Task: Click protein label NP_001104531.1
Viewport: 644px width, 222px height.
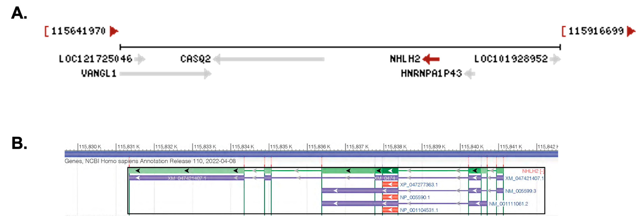Action: click(419, 210)
